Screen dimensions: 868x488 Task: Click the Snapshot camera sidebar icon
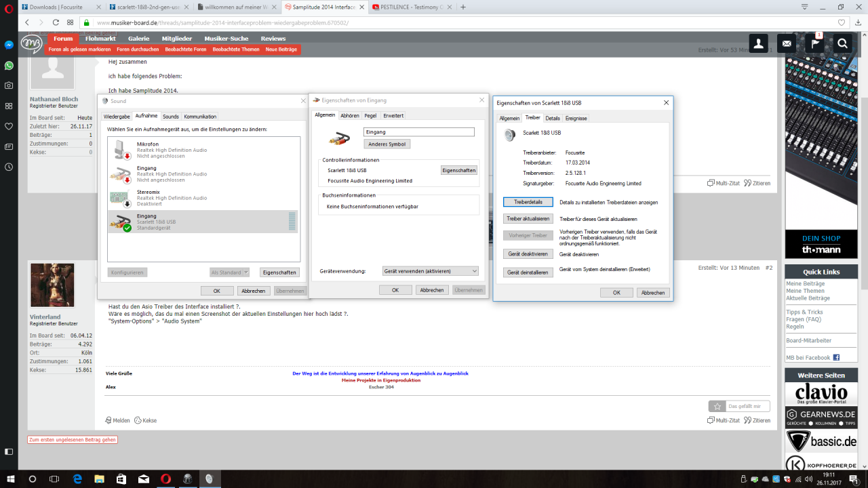pos(9,85)
